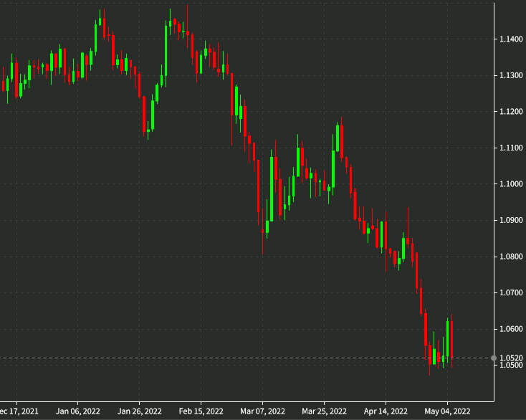Viewport: 526px width, 420px height.
Task: Click the Feb 15, 2022 date label
Action: [201, 411]
